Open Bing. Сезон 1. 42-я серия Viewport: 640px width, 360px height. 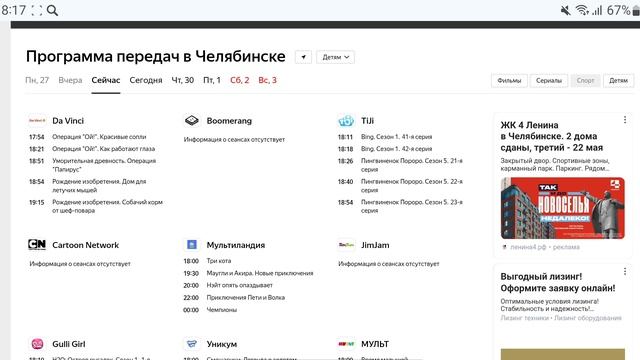pos(385,149)
